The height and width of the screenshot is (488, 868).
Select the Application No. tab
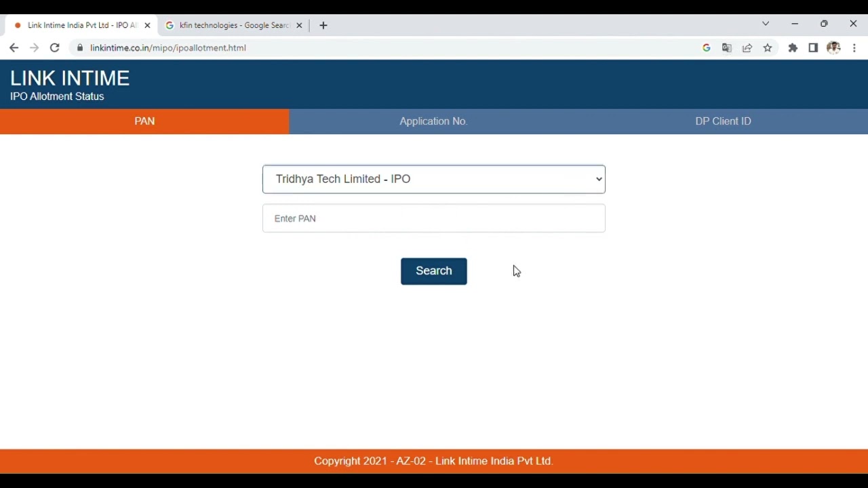click(434, 121)
